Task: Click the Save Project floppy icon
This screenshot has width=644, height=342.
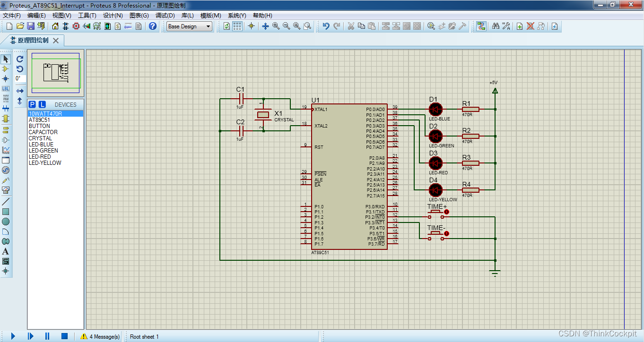Action: click(30, 26)
